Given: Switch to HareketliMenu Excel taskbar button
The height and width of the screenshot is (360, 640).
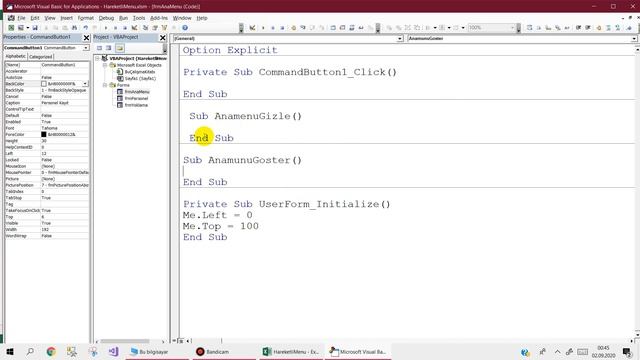Looking at the screenshot, I should [x=291, y=351].
